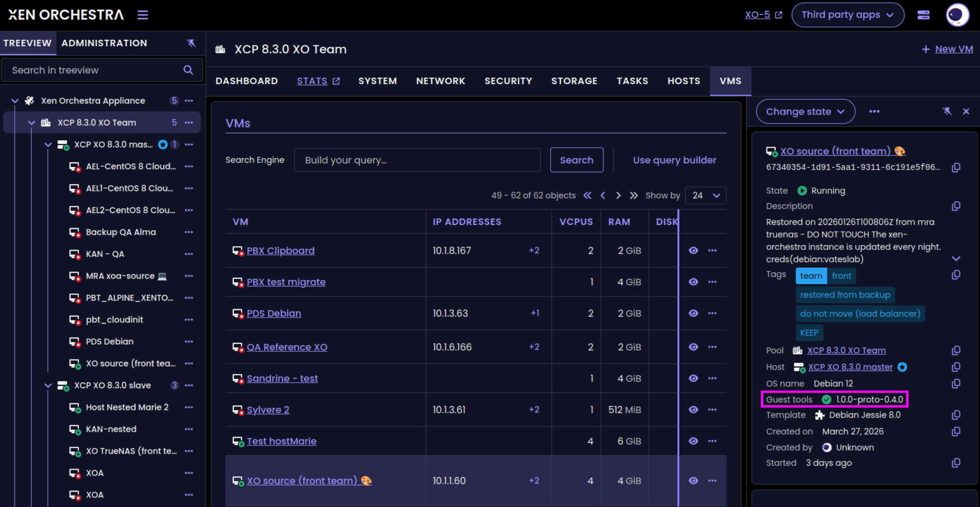Go to next page of VM list
Screen dimensions: 980x507
coord(618,196)
